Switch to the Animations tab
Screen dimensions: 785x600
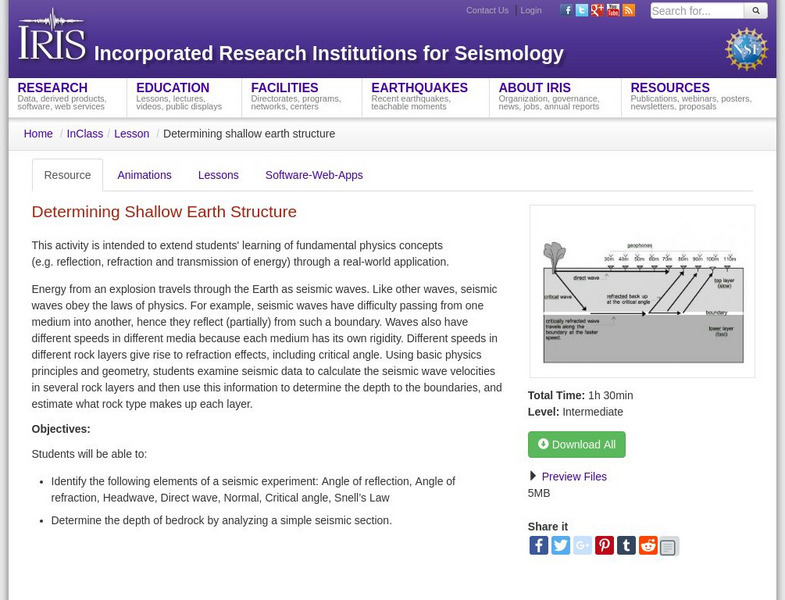[x=144, y=175]
